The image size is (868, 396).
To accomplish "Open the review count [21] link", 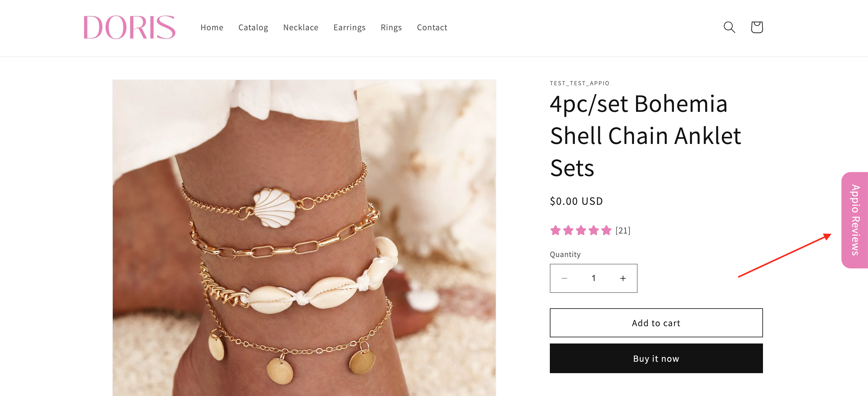I will (623, 230).
